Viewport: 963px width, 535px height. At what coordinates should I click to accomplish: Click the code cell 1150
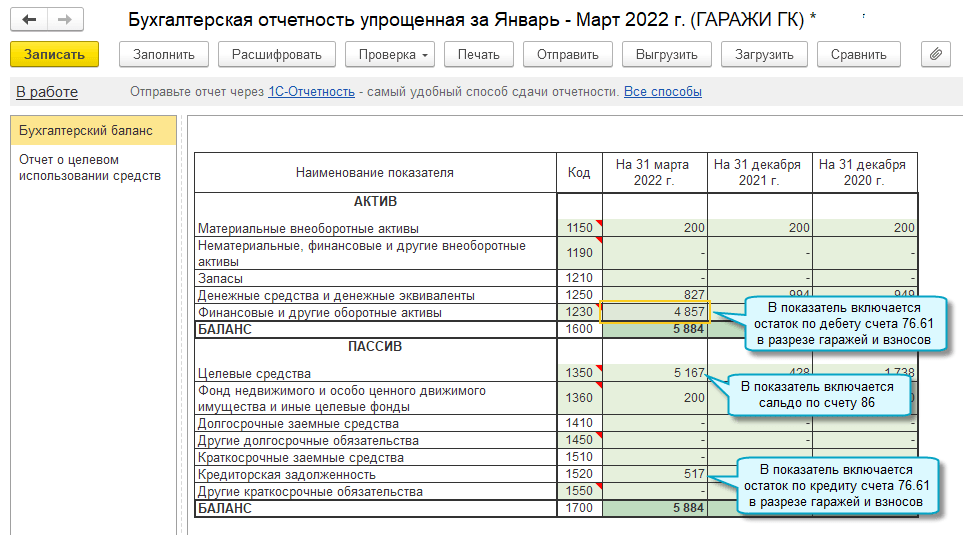coord(579,228)
